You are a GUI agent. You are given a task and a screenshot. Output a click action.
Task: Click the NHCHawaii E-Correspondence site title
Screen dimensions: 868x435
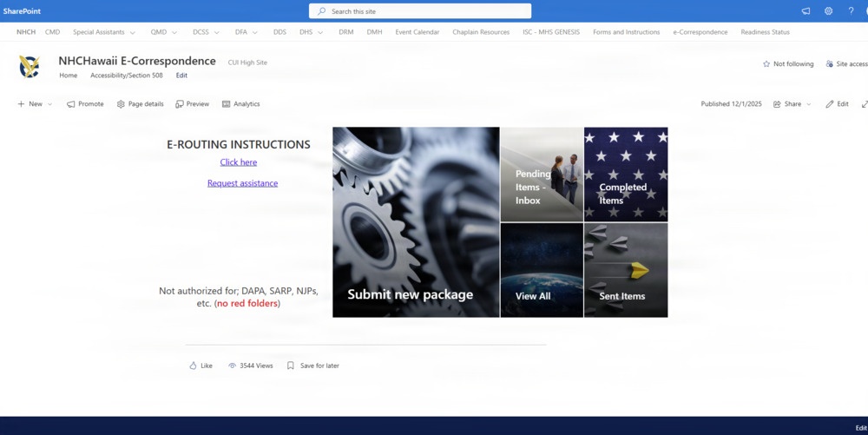click(x=137, y=61)
